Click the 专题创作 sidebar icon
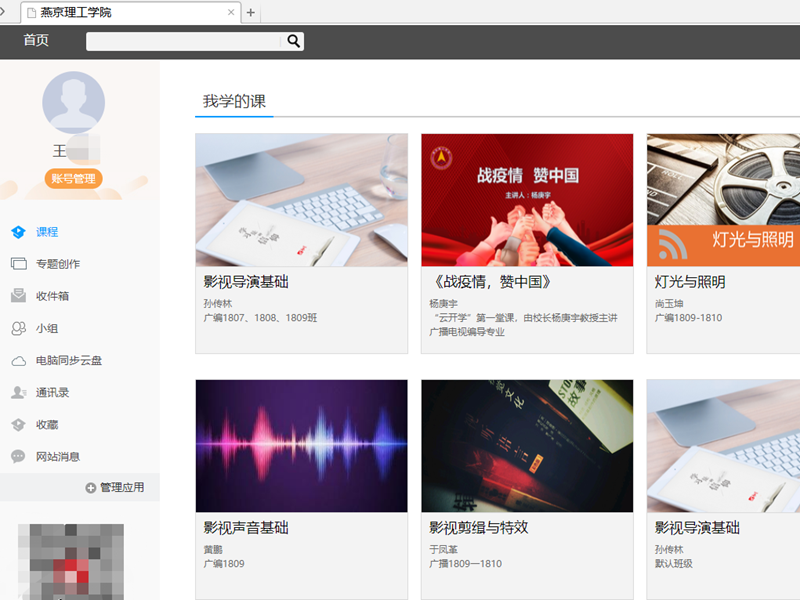 click(x=18, y=264)
